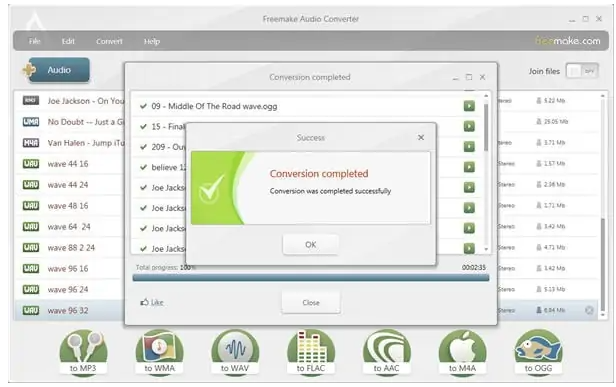Click Close in Conversion completed dialog
The width and height of the screenshot is (616, 387).
pos(311,303)
